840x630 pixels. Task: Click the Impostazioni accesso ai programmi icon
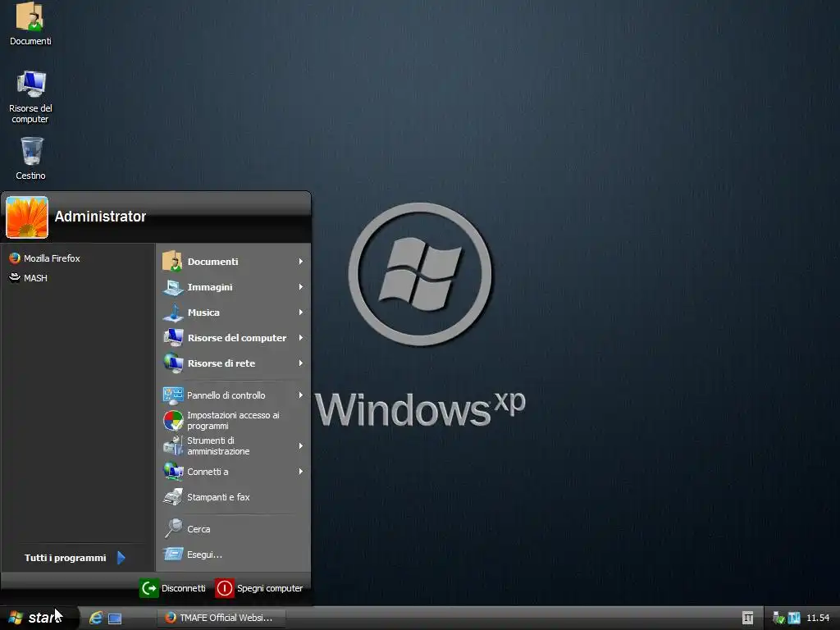(172, 421)
